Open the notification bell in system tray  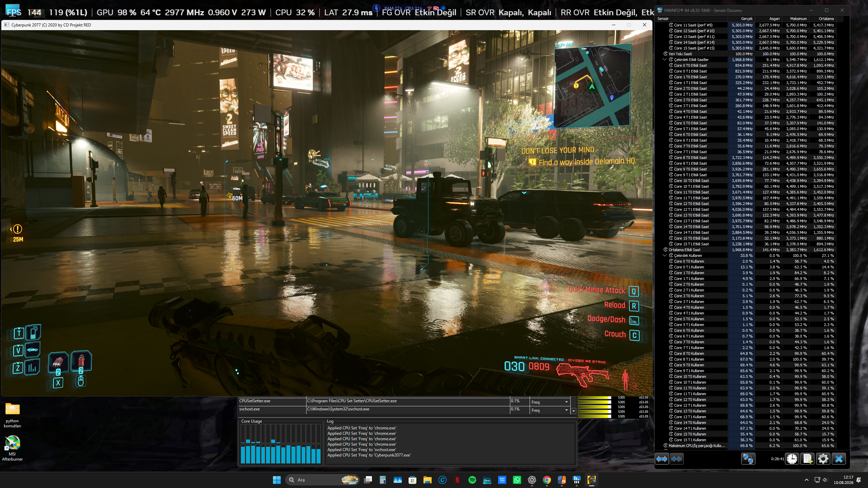point(859,480)
